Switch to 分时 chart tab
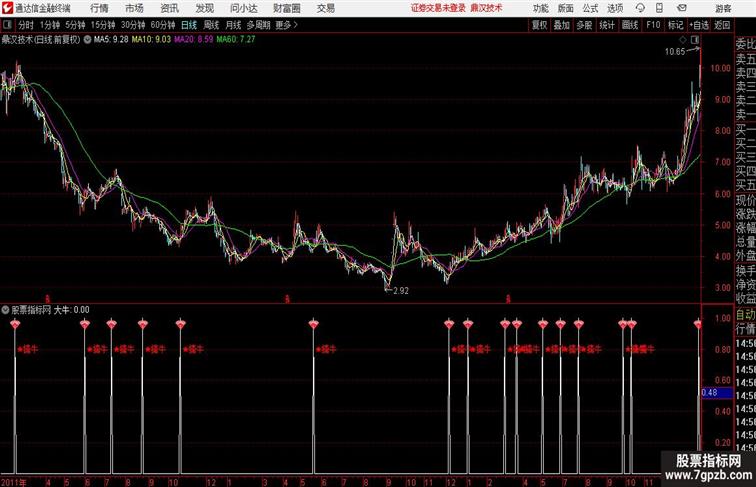This screenshot has width=756, height=487. [x=26, y=25]
